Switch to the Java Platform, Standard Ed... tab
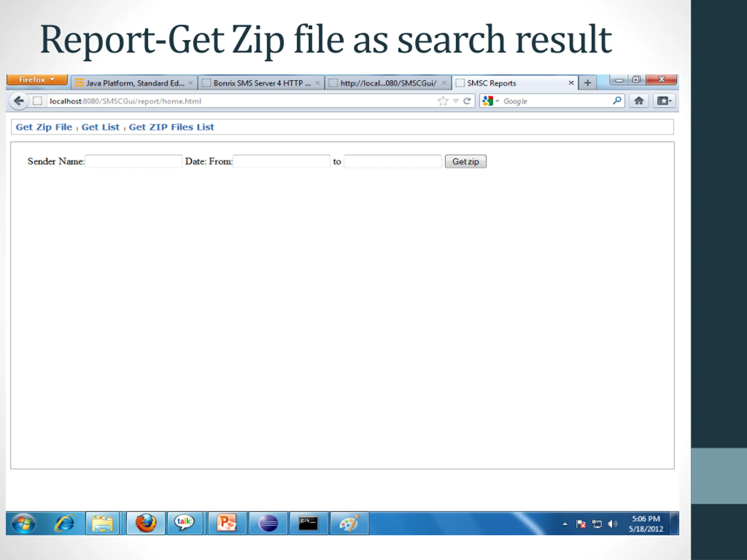The width and height of the screenshot is (747, 560). 135,83
